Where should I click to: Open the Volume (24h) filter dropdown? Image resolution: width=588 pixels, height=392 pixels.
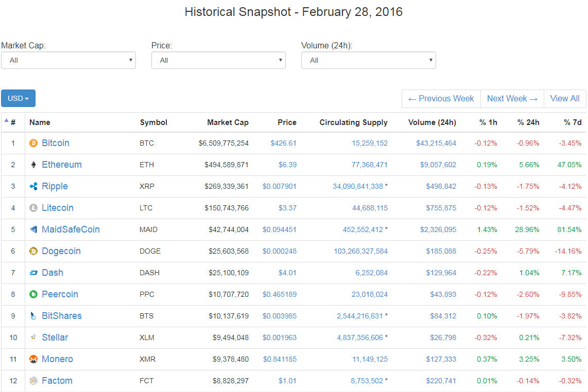368,60
